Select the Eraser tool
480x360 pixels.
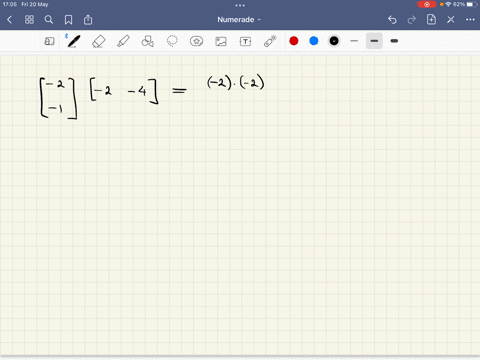click(98, 41)
